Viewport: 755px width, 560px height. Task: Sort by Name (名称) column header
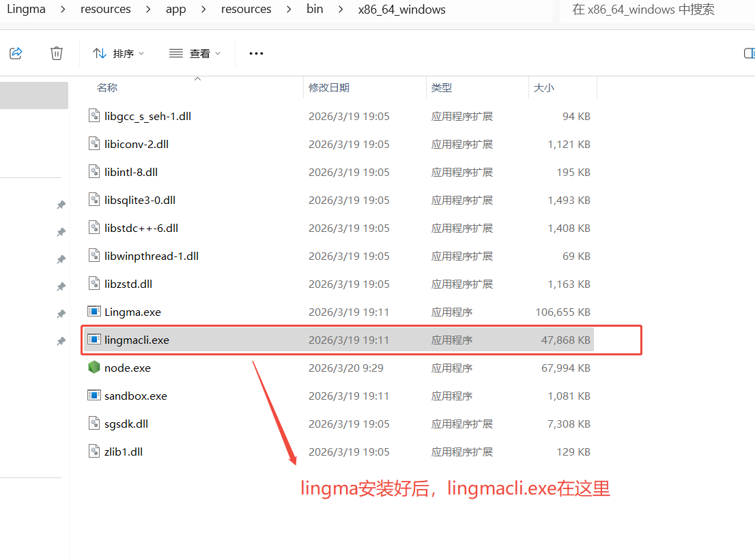(107, 87)
